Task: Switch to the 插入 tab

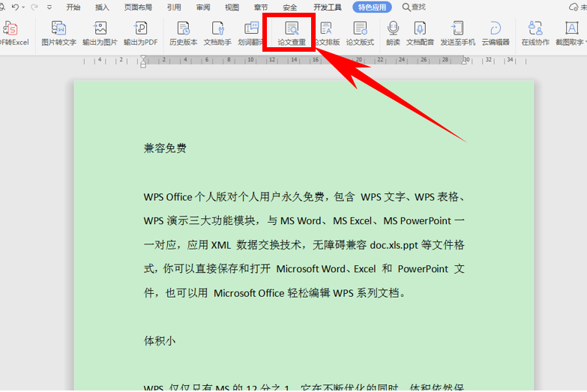Action: click(x=102, y=7)
